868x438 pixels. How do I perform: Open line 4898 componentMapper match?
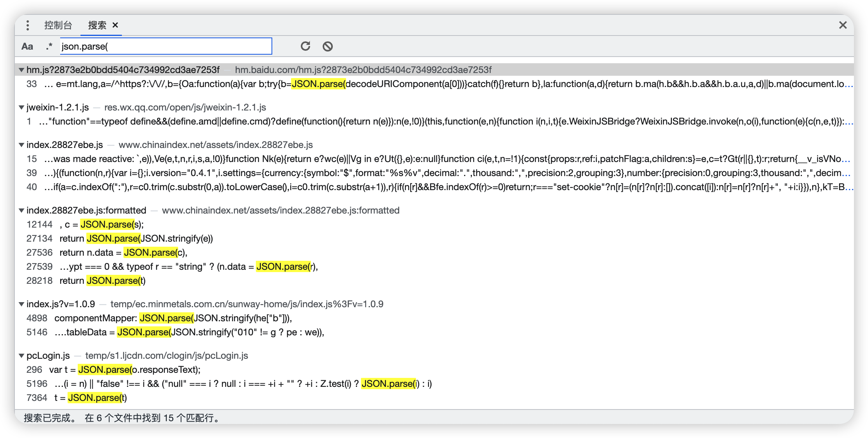[434, 318]
